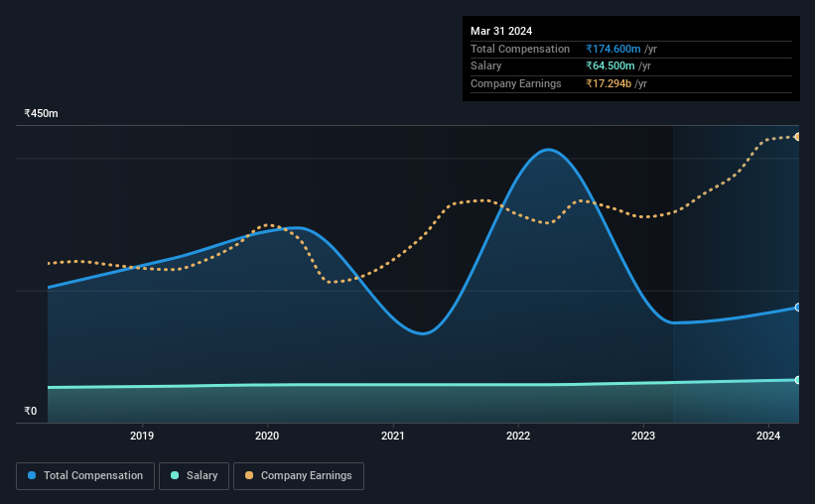
Task: Select the blue Total Compensation endpoint marker
Action: coord(797,308)
